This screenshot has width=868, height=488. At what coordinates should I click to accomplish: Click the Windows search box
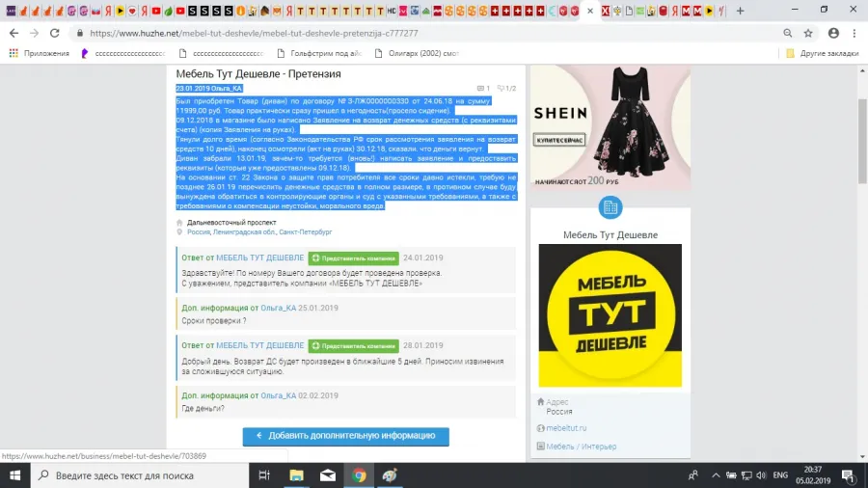[140, 475]
